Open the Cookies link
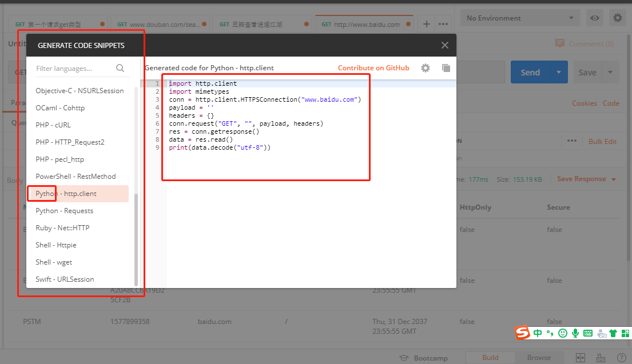The image size is (632, 364). coord(584,103)
